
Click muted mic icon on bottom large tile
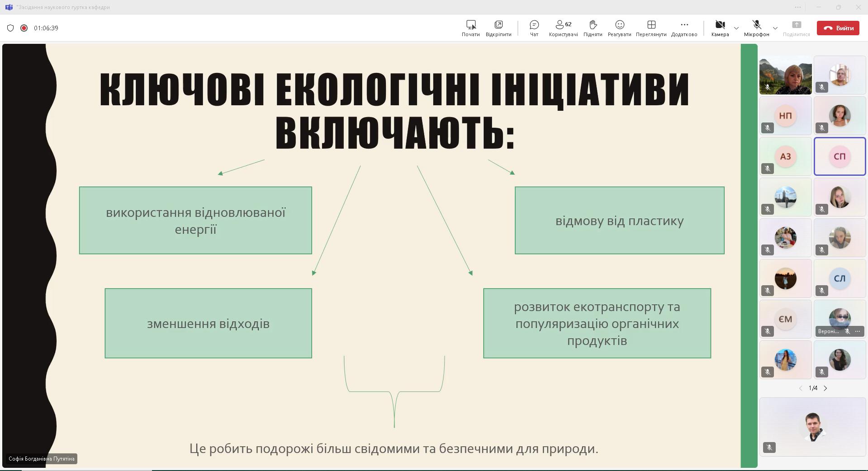pos(769,447)
